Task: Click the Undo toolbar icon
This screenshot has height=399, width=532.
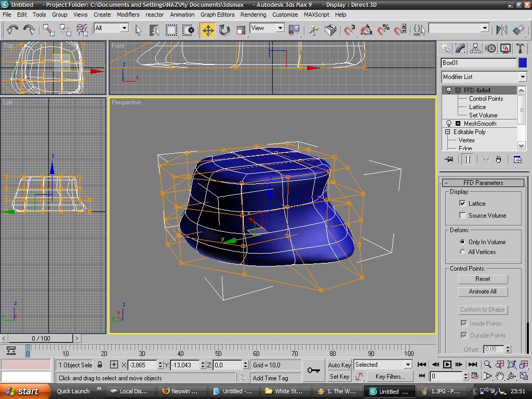Action: (12, 30)
